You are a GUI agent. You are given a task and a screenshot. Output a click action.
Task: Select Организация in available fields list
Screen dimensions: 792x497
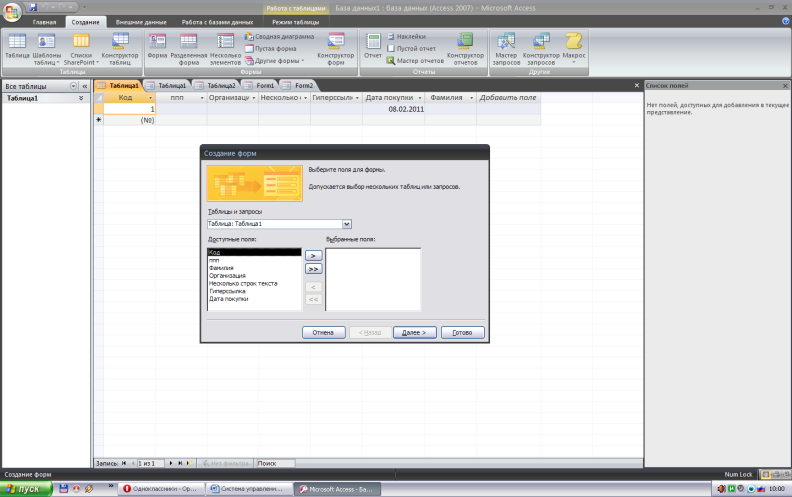coord(254,276)
